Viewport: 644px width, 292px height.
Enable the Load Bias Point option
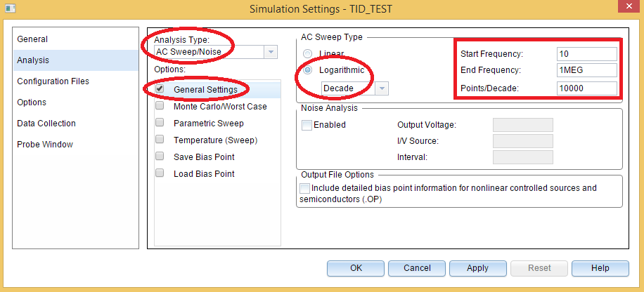pyautogui.click(x=160, y=173)
